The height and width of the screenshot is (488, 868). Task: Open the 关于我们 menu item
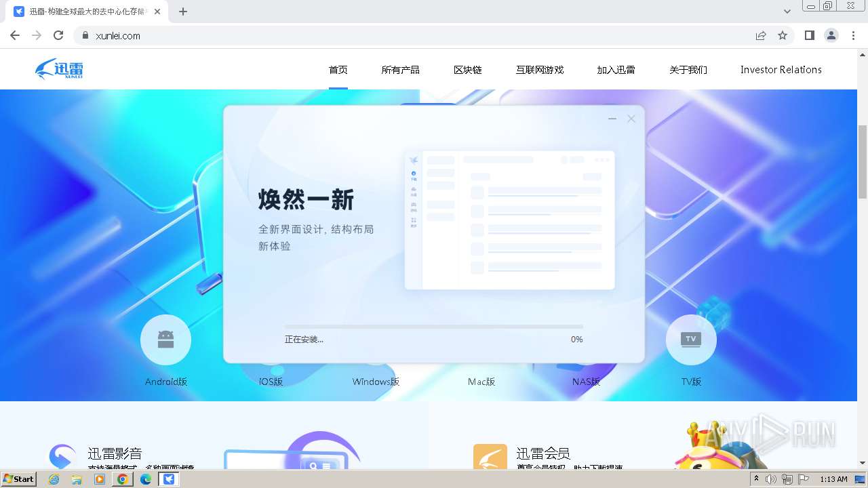coord(688,70)
